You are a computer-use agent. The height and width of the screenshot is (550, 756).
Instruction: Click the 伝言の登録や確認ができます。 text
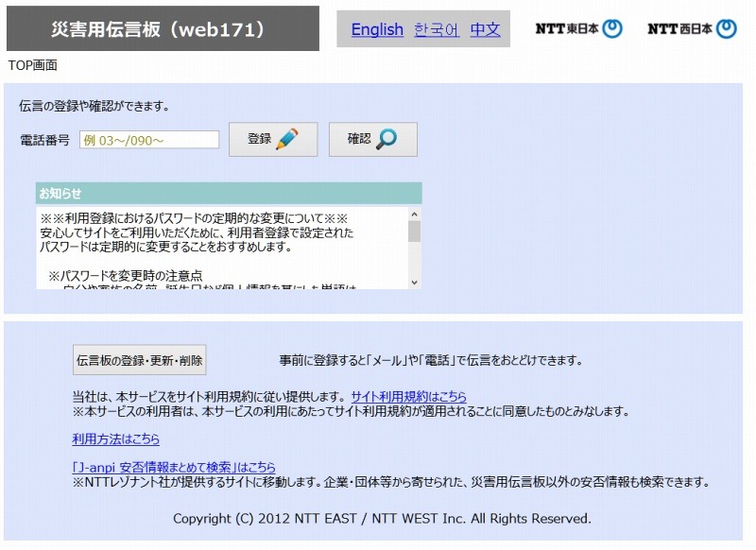pyautogui.click(x=94, y=106)
